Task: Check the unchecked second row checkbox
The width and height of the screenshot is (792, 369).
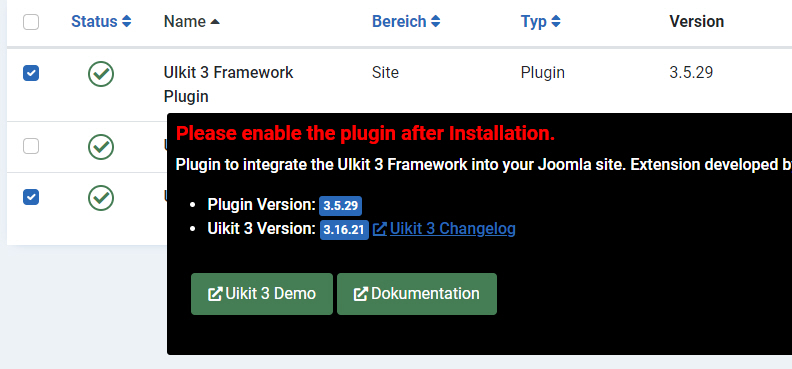Action: (x=31, y=146)
